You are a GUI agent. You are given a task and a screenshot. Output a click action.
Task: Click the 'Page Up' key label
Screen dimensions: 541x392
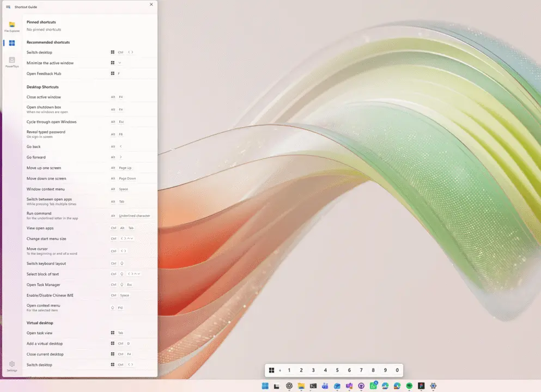(125, 168)
